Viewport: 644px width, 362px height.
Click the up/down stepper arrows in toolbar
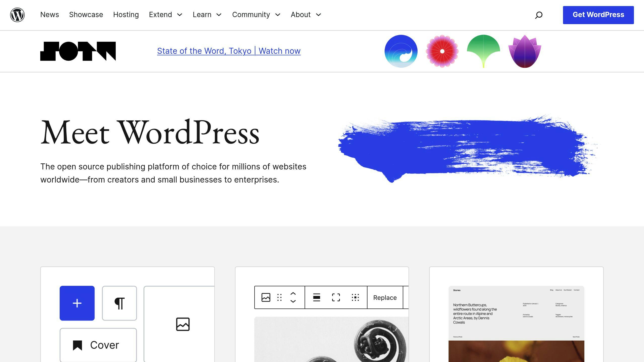point(294,297)
